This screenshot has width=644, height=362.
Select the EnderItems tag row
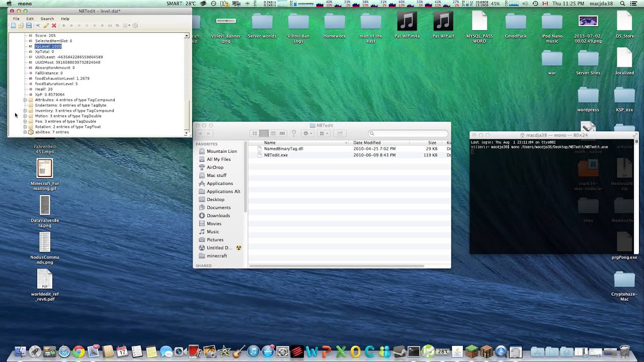click(x=70, y=105)
